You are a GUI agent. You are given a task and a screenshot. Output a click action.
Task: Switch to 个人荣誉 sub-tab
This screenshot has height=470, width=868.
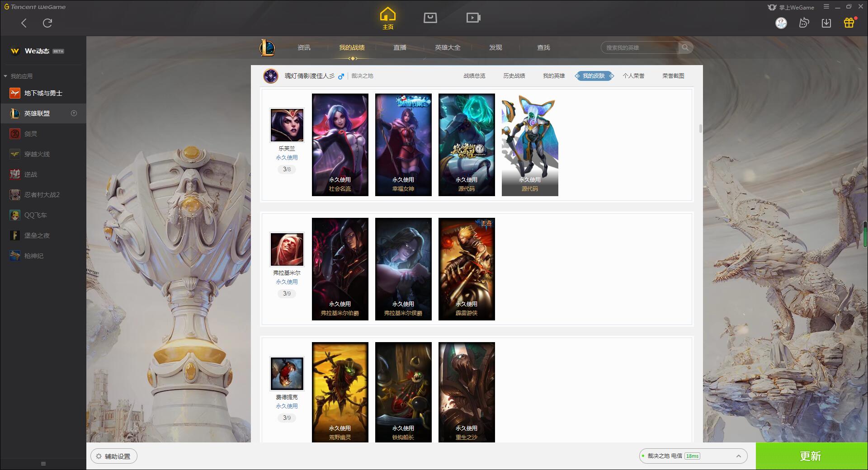(x=633, y=76)
